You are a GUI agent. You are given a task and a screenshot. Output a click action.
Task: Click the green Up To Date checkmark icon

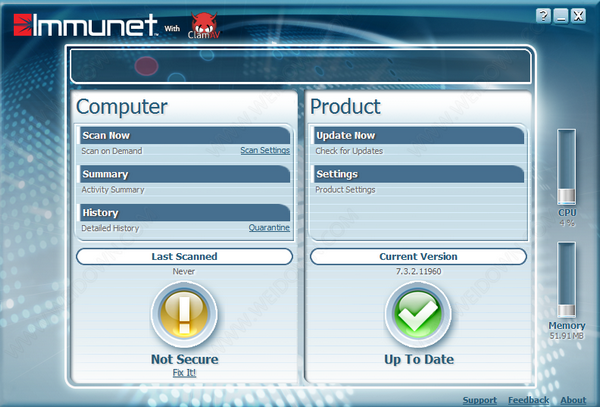418,314
